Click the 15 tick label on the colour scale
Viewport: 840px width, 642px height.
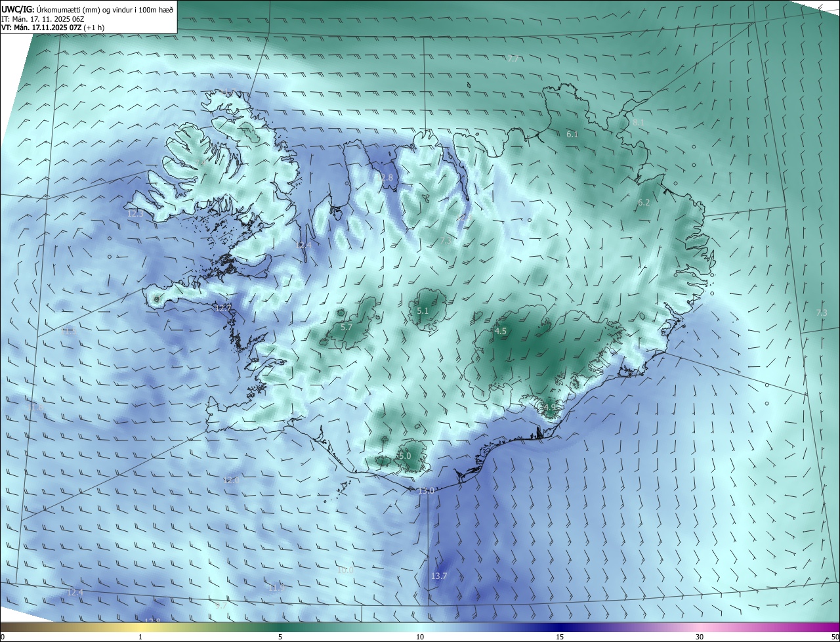(x=560, y=637)
